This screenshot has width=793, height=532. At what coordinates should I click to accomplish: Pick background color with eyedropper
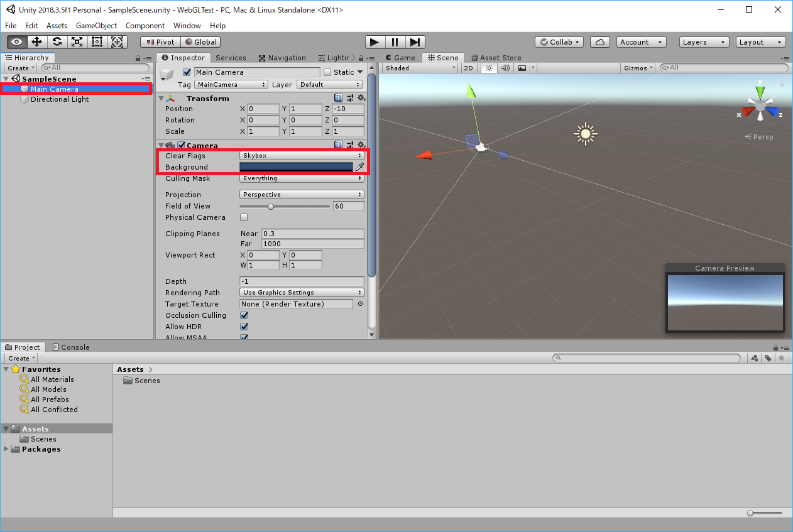click(x=359, y=167)
